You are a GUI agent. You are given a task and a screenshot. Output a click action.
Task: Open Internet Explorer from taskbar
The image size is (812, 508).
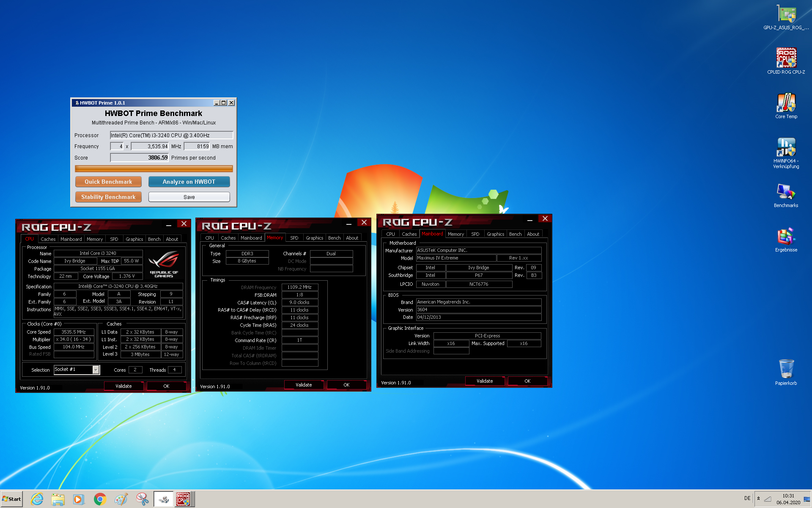37,499
